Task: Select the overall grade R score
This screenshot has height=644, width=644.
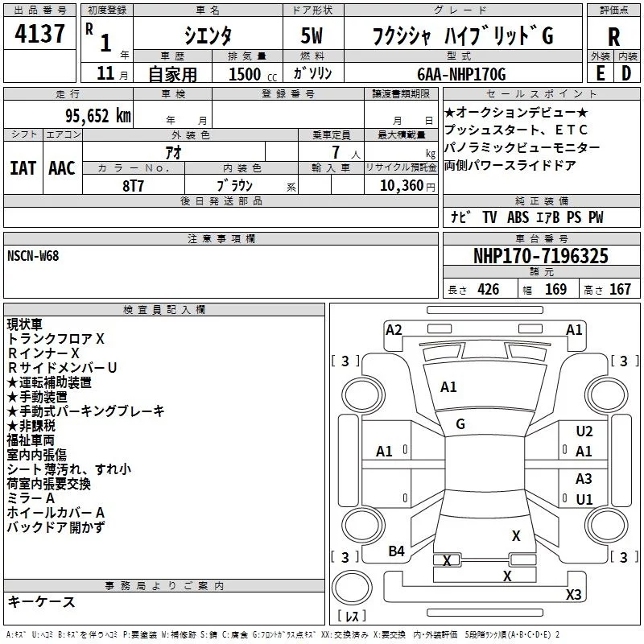Action: (613, 36)
